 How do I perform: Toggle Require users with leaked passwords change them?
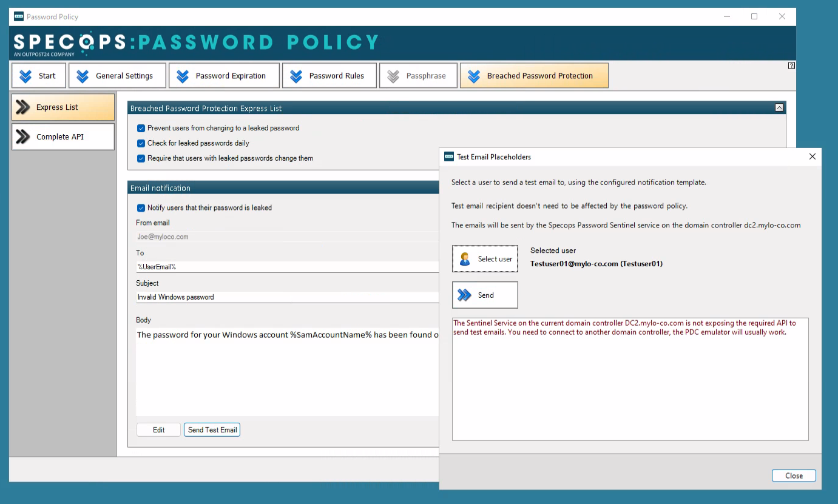[x=141, y=158]
